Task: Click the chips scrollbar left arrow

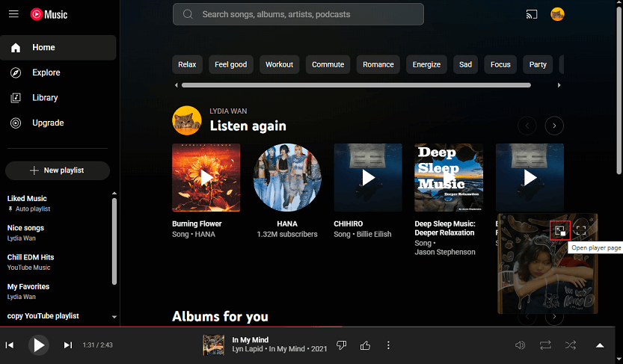Action: pyautogui.click(x=177, y=85)
